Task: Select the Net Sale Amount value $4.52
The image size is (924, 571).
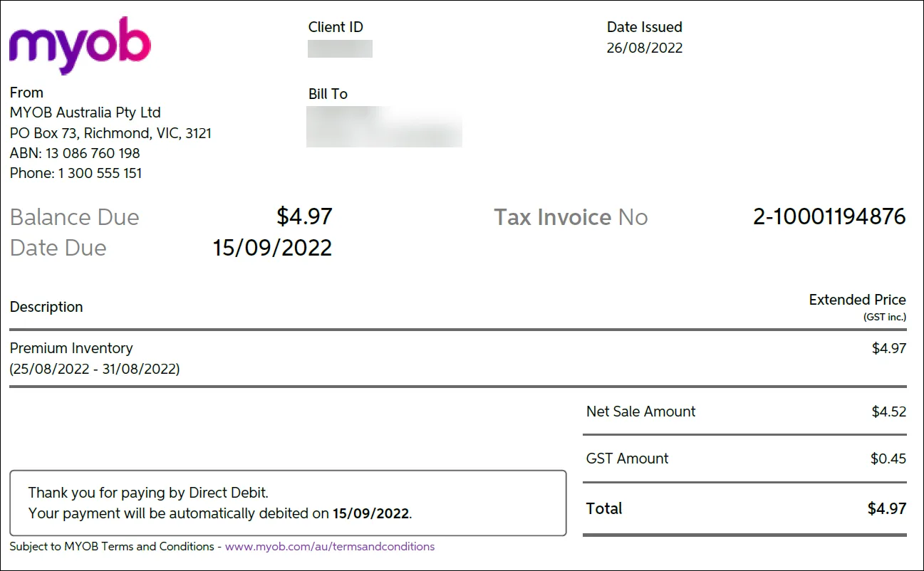Action: pos(888,412)
